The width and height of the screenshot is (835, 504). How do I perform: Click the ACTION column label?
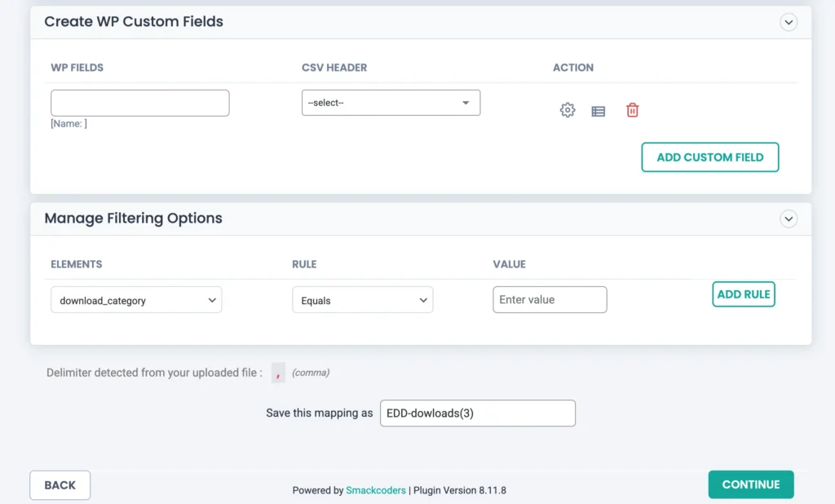[x=573, y=68]
